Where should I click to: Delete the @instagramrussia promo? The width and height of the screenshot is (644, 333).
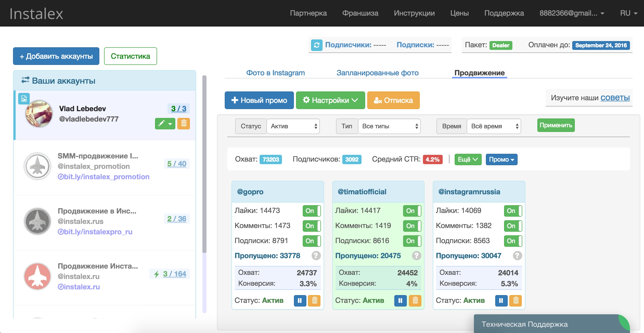click(x=516, y=301)
